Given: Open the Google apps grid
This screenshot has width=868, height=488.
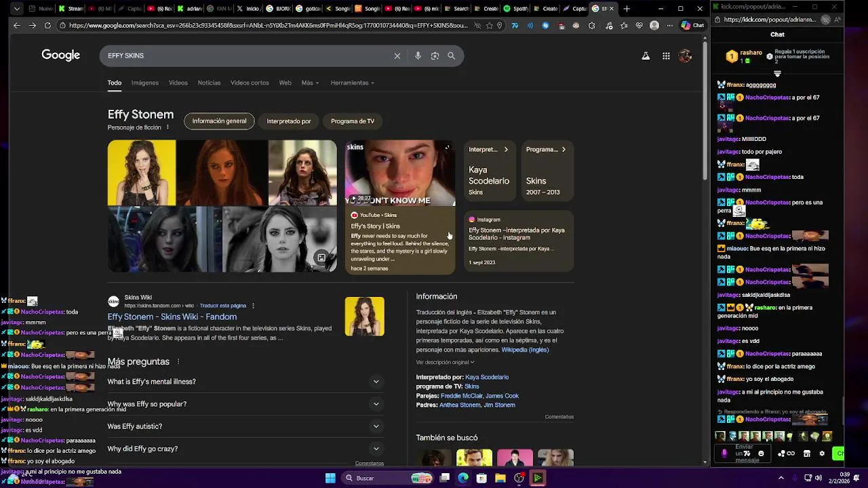Looking at the screenshot, I should [666, 56].
